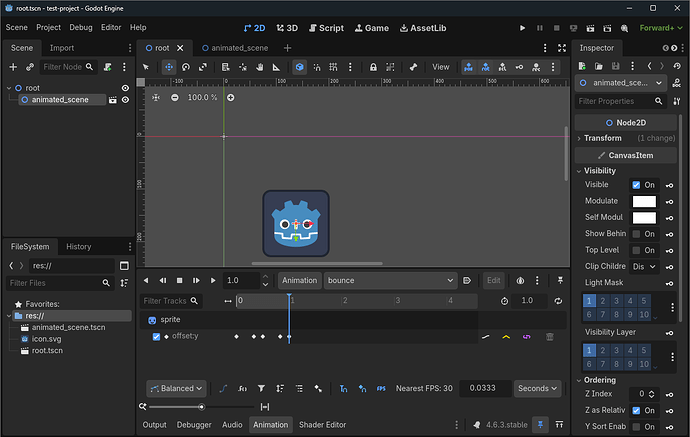
Task: Switch to the Debugger bottom panel
Action: tap(194, 425)
